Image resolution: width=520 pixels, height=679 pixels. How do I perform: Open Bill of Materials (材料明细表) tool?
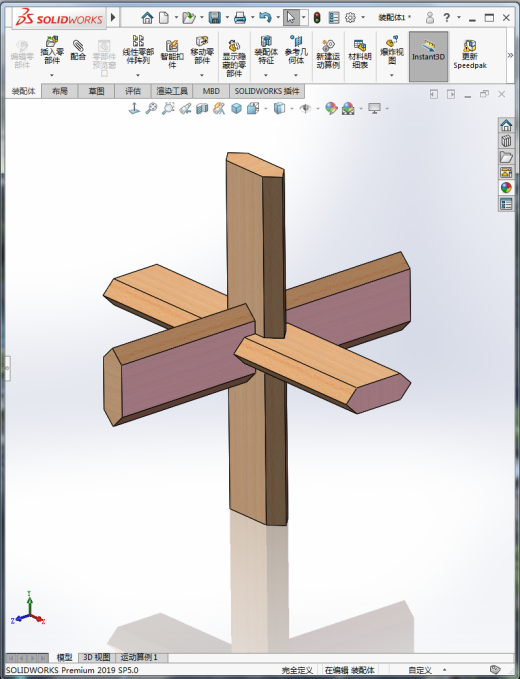[360, 54]
